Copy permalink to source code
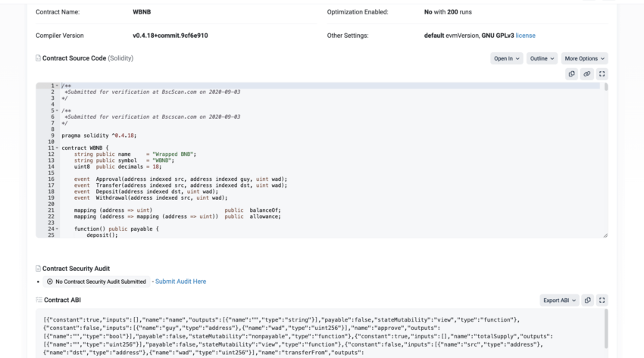The image size is (644, 358). tap(587, 74)
